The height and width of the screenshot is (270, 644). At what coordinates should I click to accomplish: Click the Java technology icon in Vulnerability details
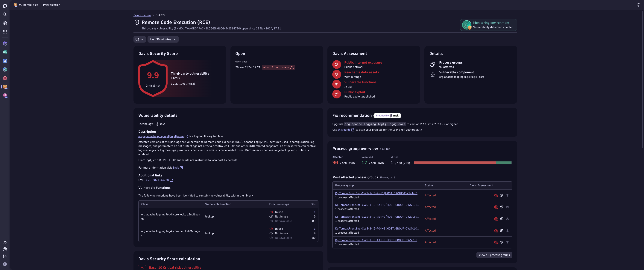157,124
